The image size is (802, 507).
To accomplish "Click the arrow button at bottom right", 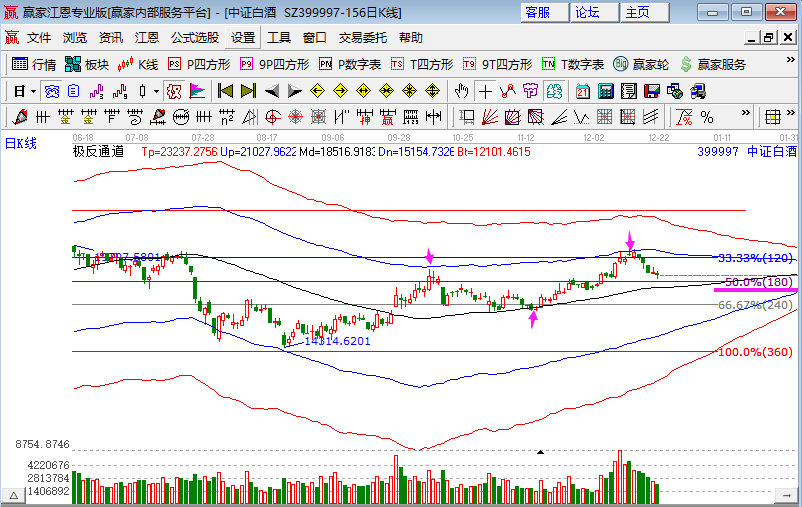I will coord(786,495).
